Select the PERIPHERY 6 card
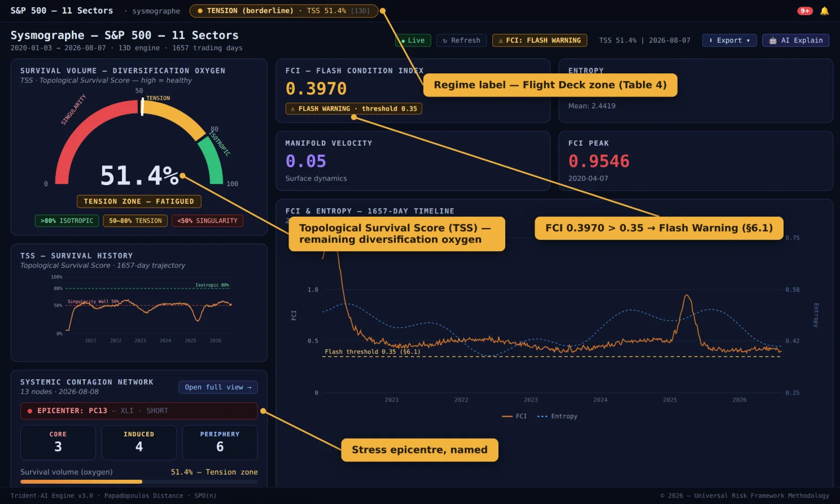 (220, 442)
